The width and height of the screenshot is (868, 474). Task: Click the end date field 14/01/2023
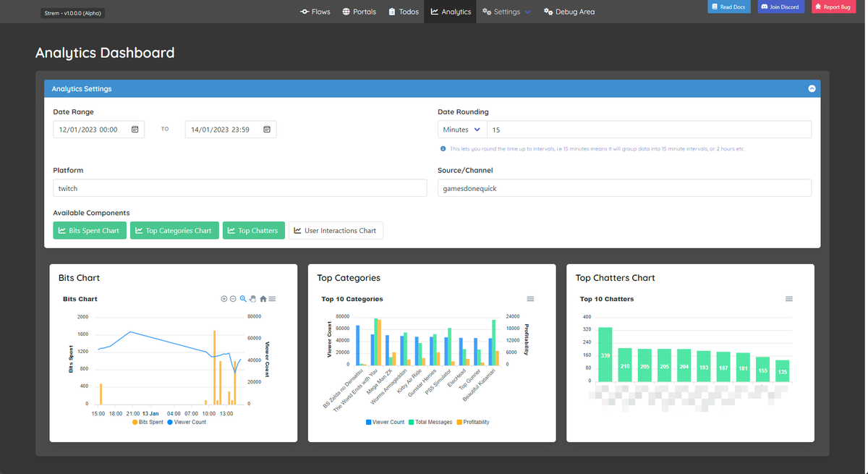(x=231, y=130)
